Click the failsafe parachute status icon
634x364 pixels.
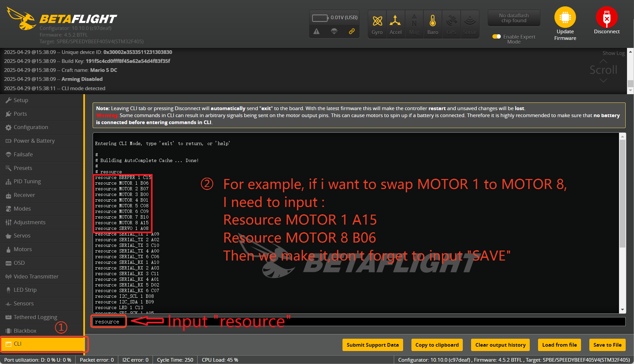(334, 31)
